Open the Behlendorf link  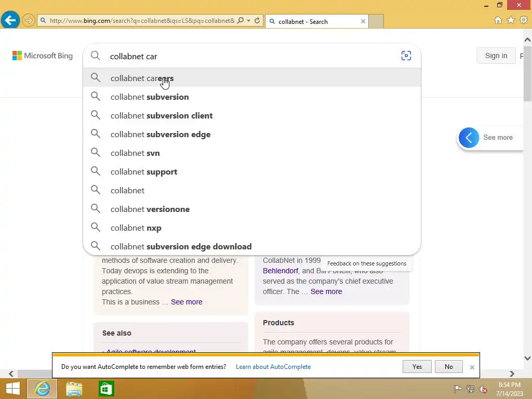click(280, 271)
